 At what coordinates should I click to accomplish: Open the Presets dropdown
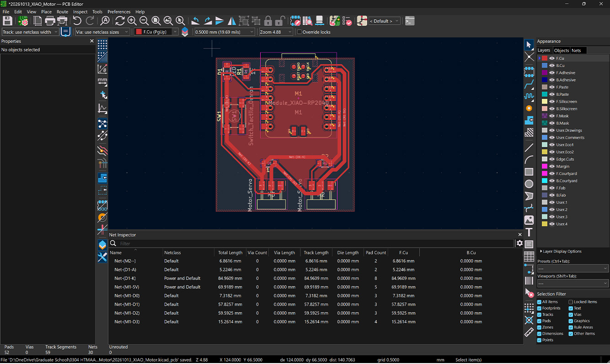(x=573, y=268)
